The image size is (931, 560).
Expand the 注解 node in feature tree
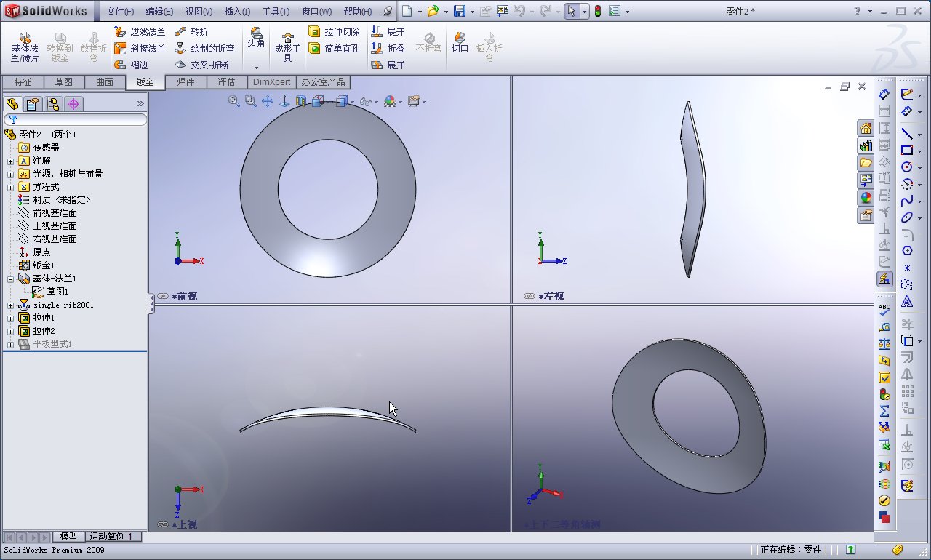click(x=10, y=161)
